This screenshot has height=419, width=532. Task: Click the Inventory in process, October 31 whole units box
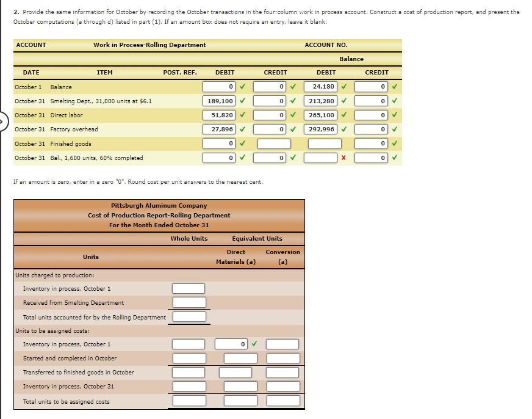point(189,386)
